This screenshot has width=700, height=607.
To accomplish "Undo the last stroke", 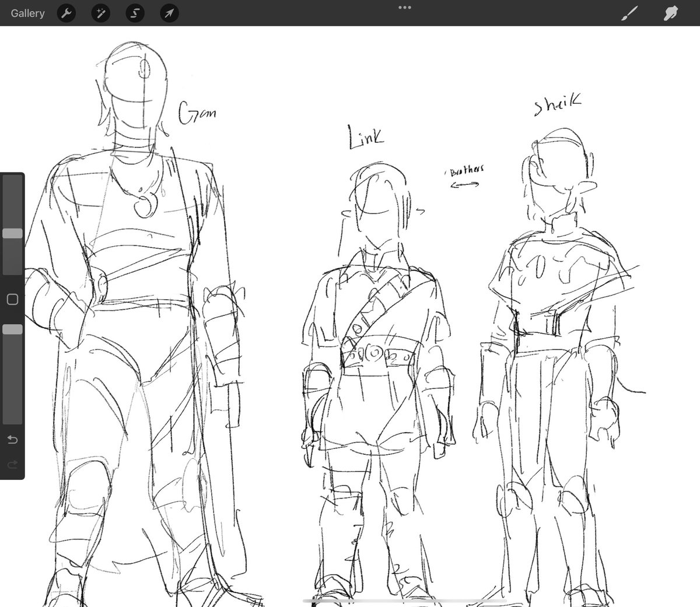I will coord(12,440).
